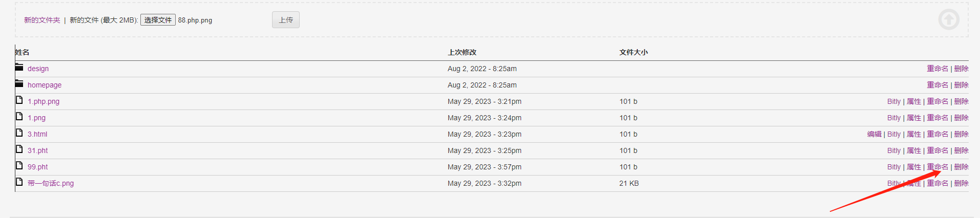980x218 pixels.
Task: Open Bitly link for 1.php.png
Action: point(894,101)
